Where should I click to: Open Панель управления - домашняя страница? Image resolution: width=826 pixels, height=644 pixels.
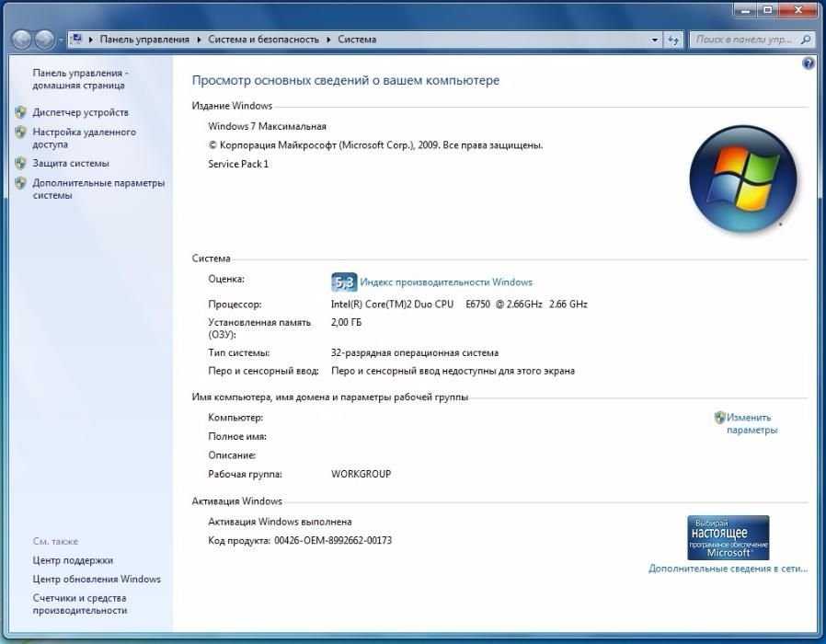[80, 79]
